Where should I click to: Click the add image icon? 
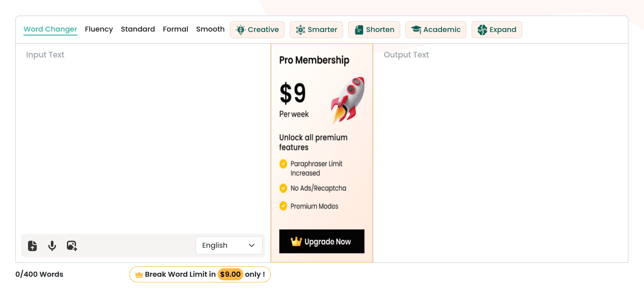click(x=72, y=245)
